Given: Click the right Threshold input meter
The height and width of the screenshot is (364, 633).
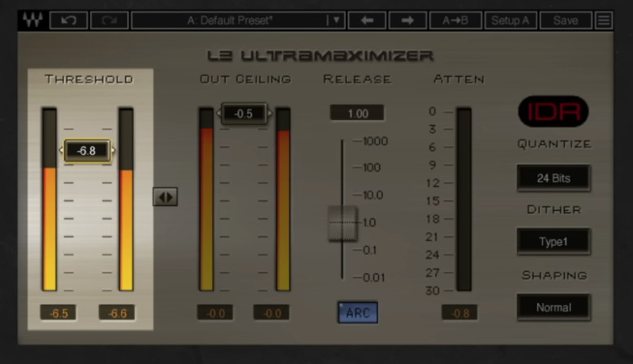Looking at the screenshot, I should click(x=126, y=199).
